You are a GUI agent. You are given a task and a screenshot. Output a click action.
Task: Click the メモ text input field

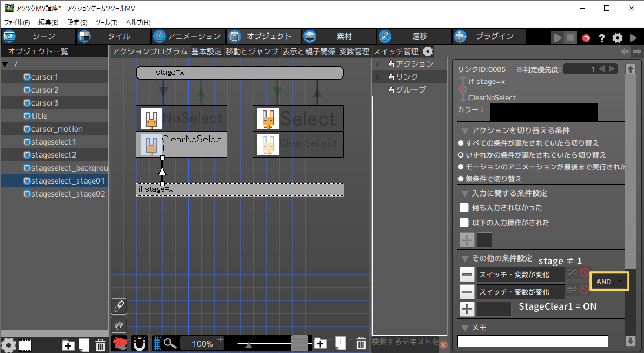[x=533, y=341]
